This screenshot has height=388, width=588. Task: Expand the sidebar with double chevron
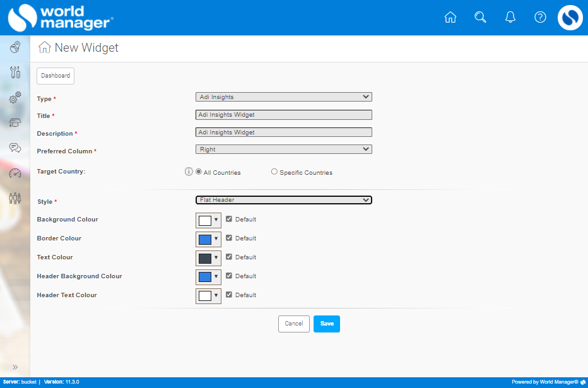(15, 367)
